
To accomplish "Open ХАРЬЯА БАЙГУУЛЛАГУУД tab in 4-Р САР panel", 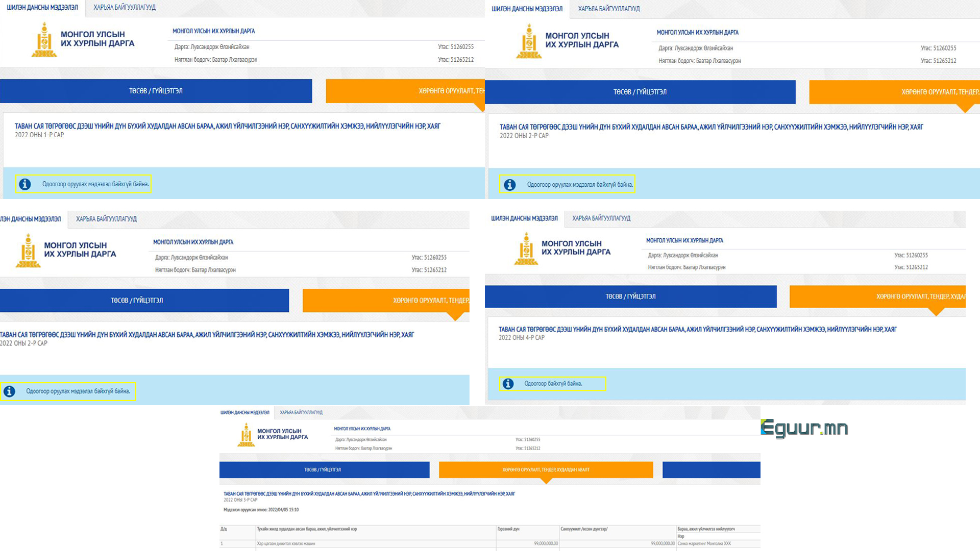I will [601, 218].
